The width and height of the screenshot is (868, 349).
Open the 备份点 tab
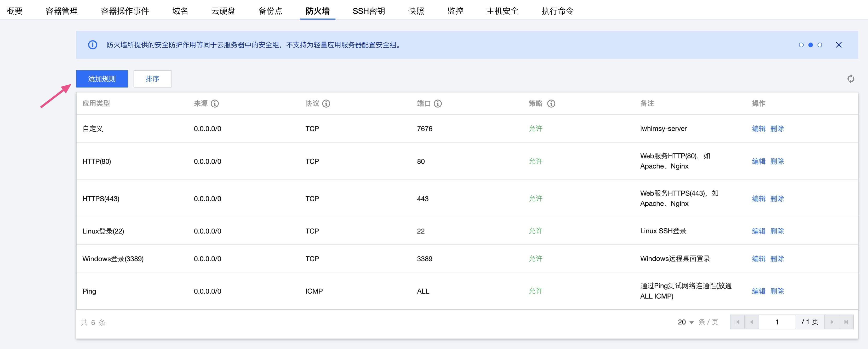point(270,11)
